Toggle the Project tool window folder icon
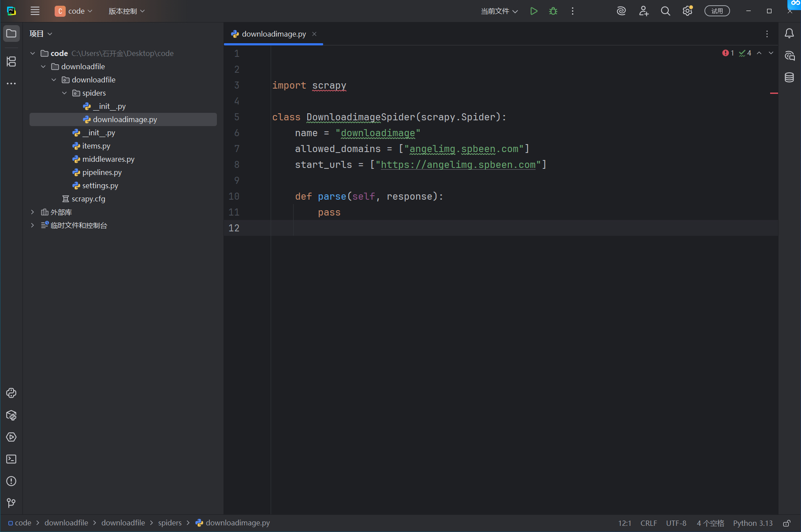This screenshot has width=801, height=532. [11, 33]
